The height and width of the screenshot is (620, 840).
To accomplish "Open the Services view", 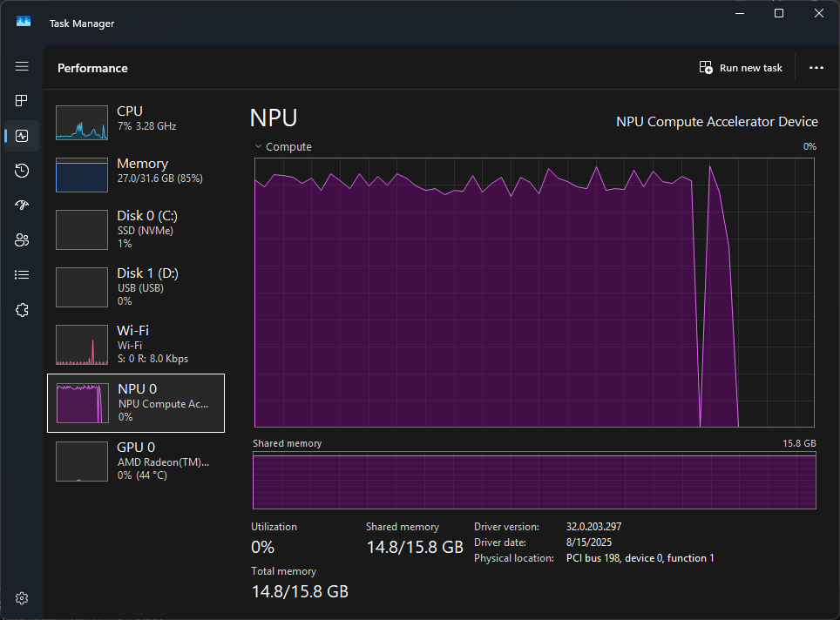I will tap(21, 309).
